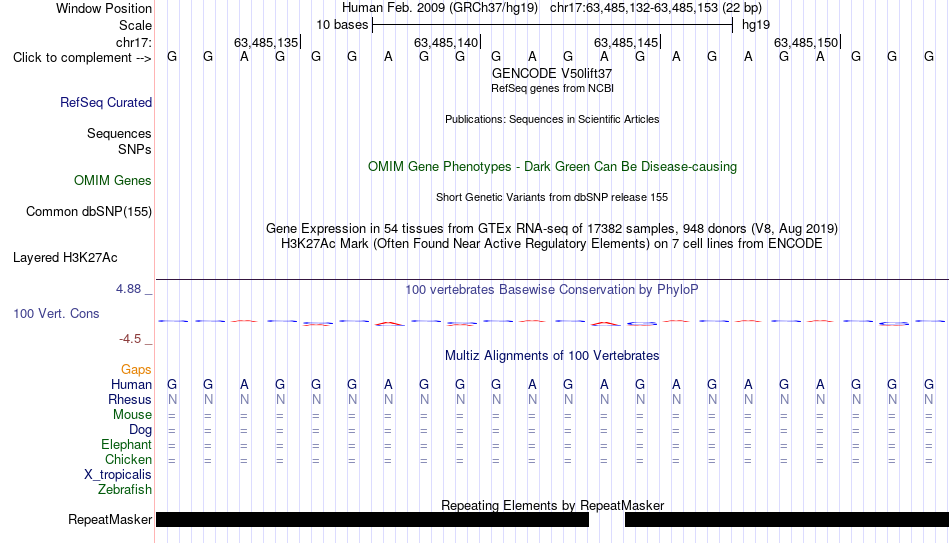Click 'Repeating Elements by RepeatMasker' title

552,505
